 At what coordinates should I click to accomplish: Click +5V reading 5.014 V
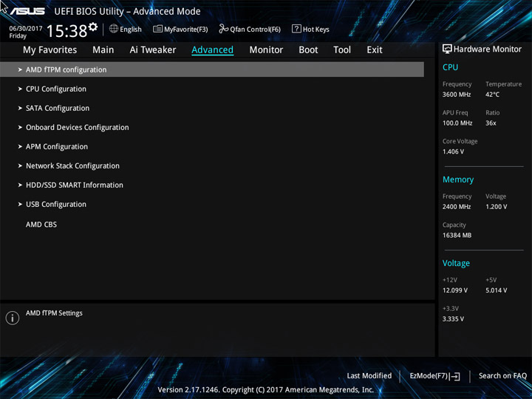496,290
